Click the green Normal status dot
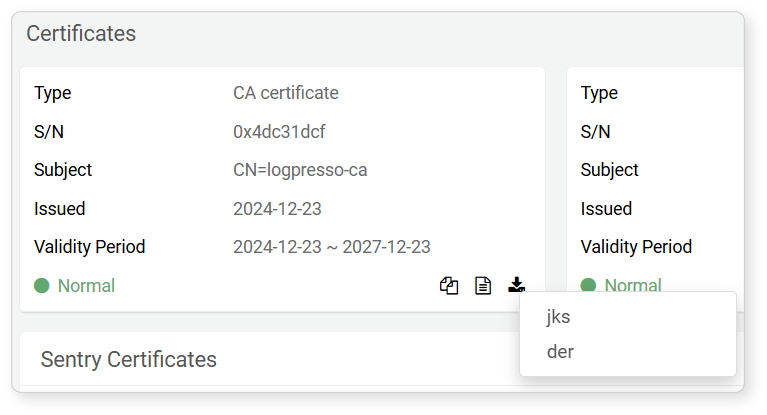Image resolution: width=767 pixels, height=415 pixels. [42, 285]
